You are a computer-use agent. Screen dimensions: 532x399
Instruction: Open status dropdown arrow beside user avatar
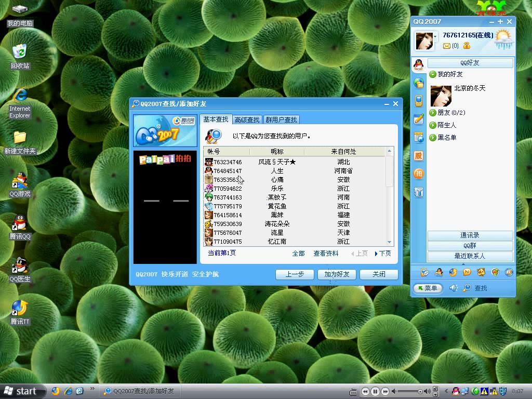tap(435, 37)
